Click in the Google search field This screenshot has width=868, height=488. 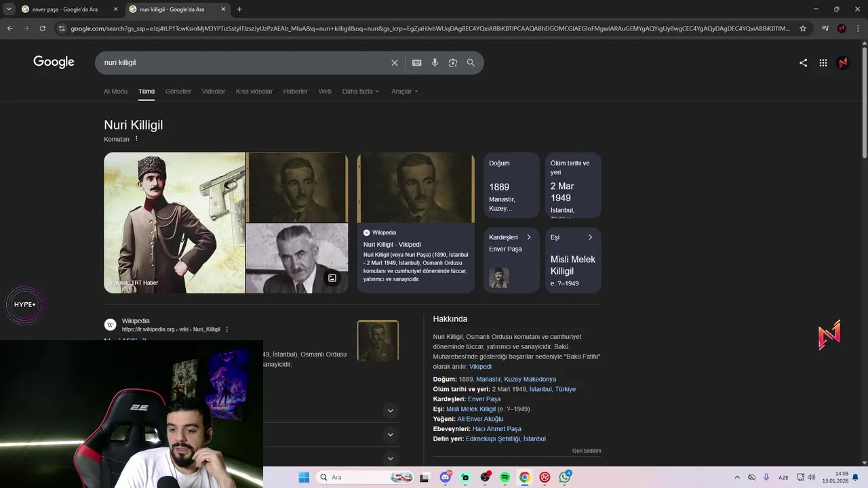point(244,62)
